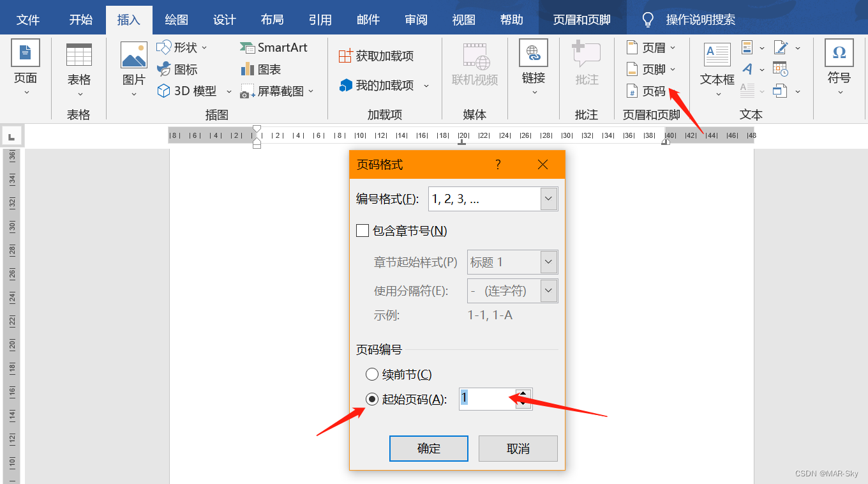Screen dimensions: 868x484
Task: Switch to the 视图 tab
Action: (464, 20)
